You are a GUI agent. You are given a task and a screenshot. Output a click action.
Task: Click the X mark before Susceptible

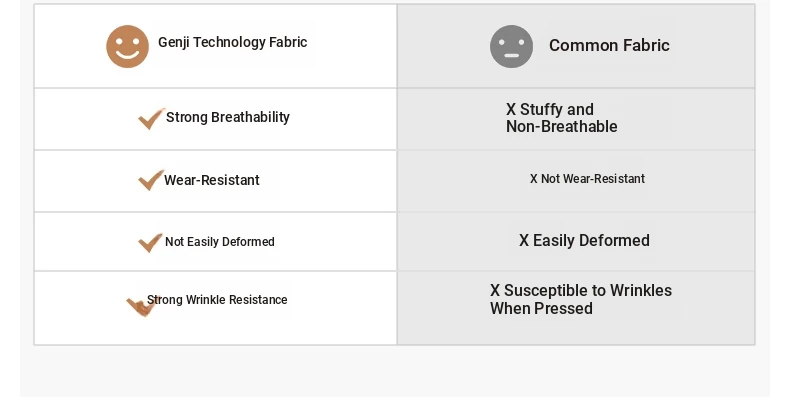(x=495, y=290)
